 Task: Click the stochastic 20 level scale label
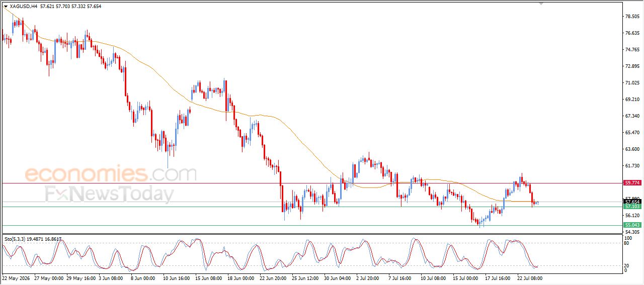(x=627, y=265)
